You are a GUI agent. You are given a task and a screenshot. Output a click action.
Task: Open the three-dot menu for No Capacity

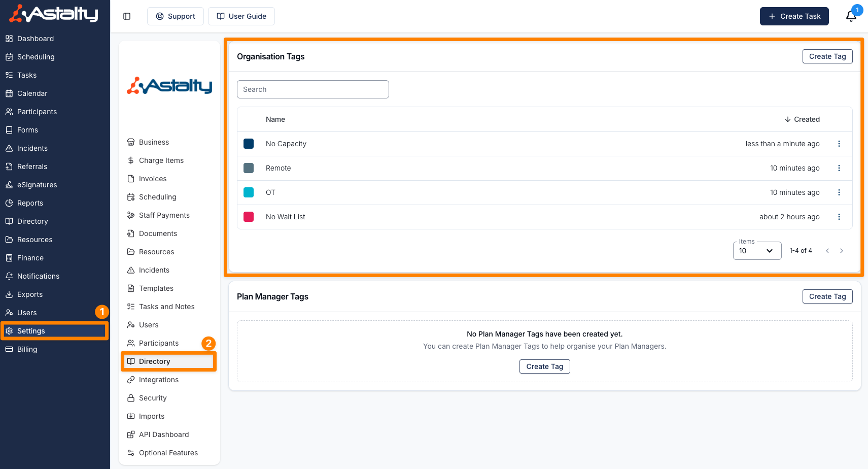(x=839, y=144)
